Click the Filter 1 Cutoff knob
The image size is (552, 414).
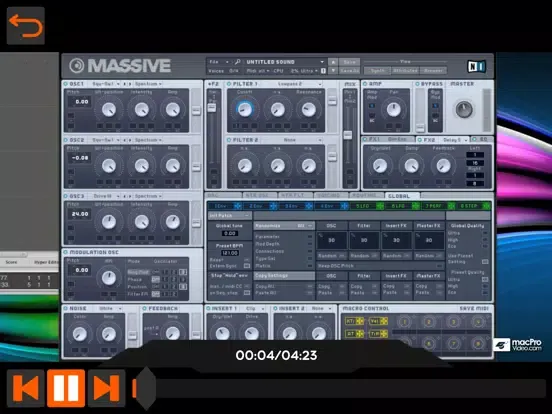244,109
